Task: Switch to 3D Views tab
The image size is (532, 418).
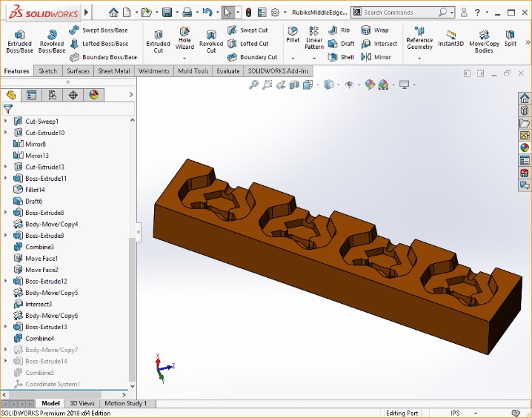Action: [x=82, y=403]
